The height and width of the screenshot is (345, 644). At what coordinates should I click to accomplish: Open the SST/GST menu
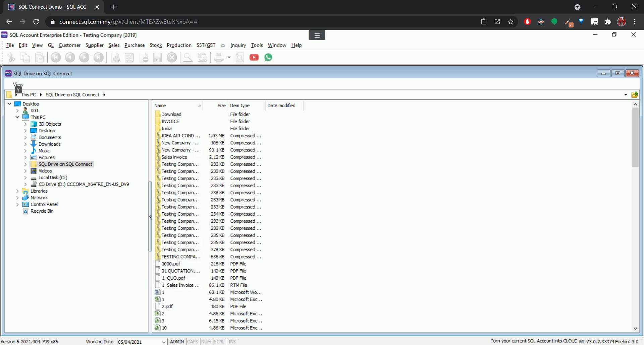(x=206, y=45)
